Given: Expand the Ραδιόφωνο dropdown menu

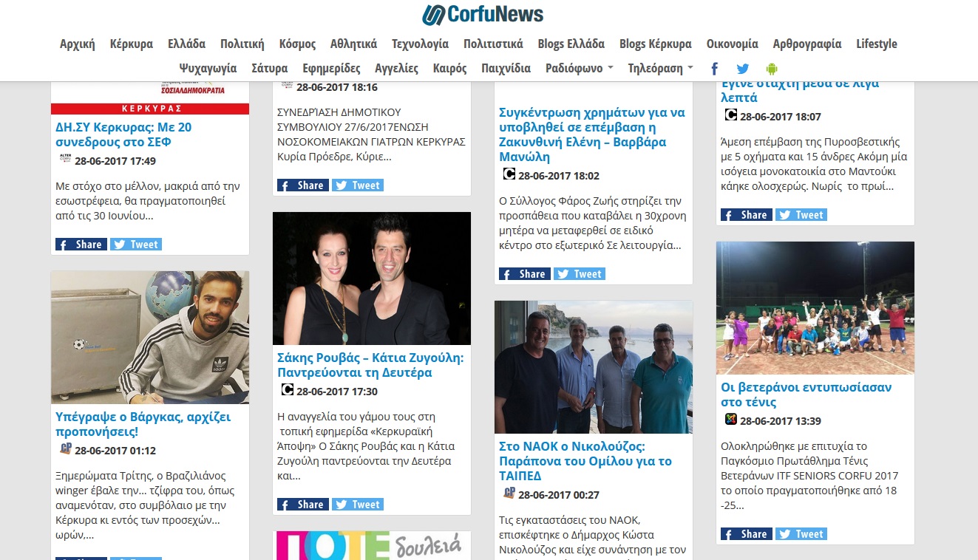Looking at the screenshot, I should coord(580,68).
